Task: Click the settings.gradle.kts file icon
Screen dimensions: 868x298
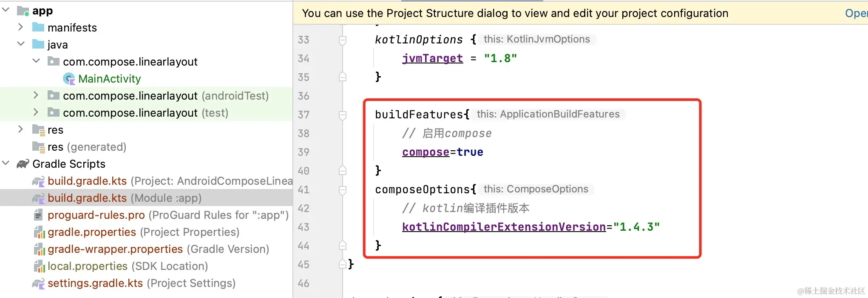Action: click(38, 284)
